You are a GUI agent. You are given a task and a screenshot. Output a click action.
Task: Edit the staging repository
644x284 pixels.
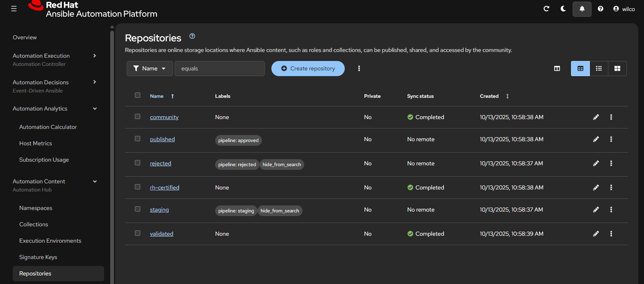pyautogui.click(x=596, y=210)
